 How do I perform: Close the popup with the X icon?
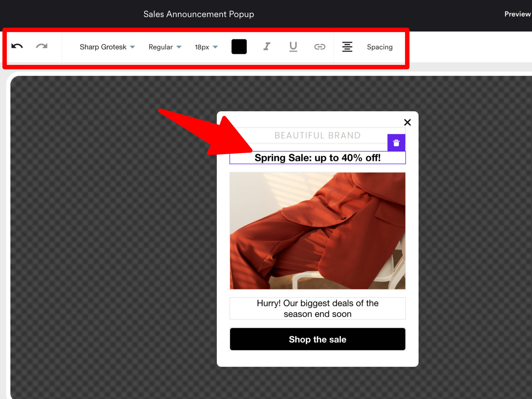coord(407,123)
